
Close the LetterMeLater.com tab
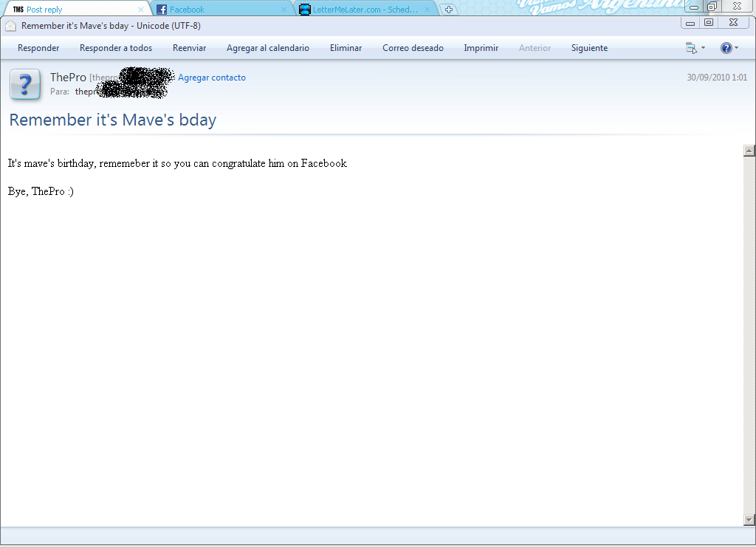tap(427, 9)
